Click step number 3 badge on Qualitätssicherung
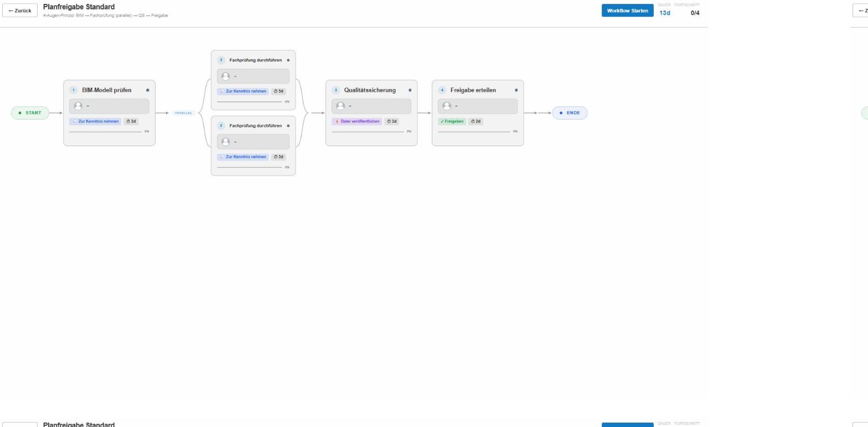This screenshot has height=427, width=868. tap(335, 90)
